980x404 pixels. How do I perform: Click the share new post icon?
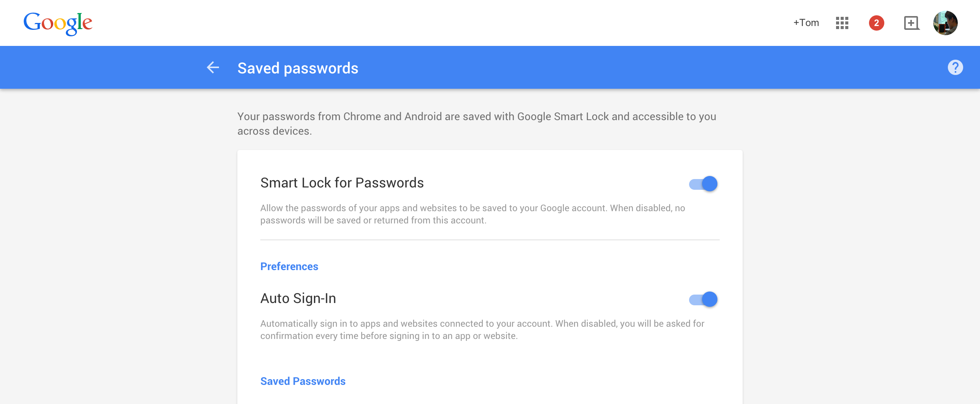[911, 23]
